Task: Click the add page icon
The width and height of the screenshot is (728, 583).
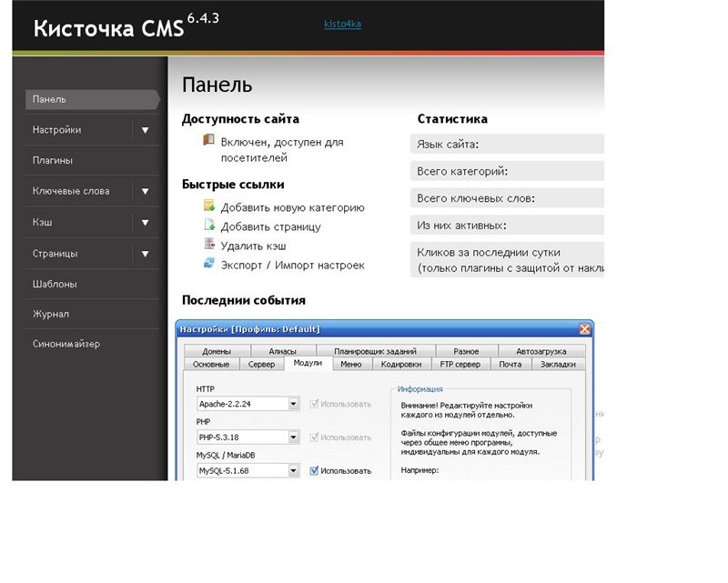Action: point(209,226)
